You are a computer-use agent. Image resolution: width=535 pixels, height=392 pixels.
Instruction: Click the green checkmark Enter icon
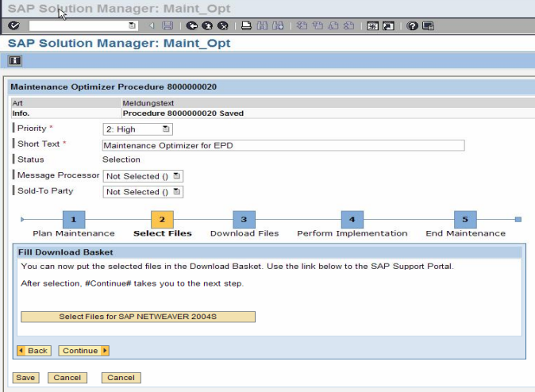click(x=13, y=25)
